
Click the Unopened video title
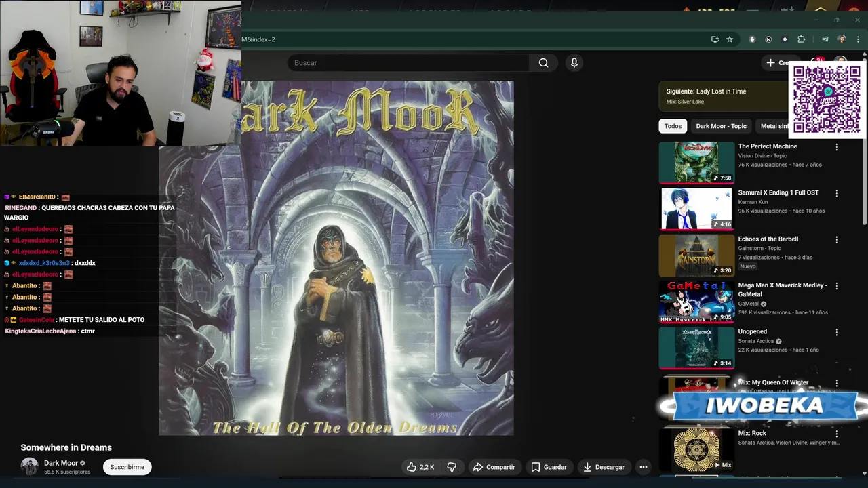coord(753,332)
